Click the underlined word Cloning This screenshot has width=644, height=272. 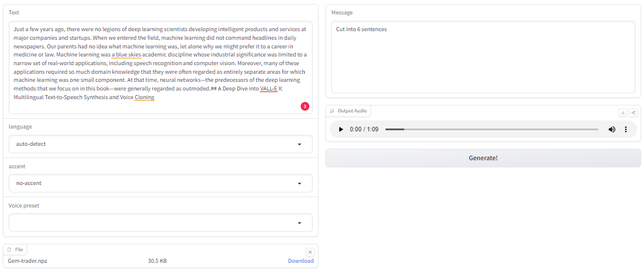click(144, 97)
